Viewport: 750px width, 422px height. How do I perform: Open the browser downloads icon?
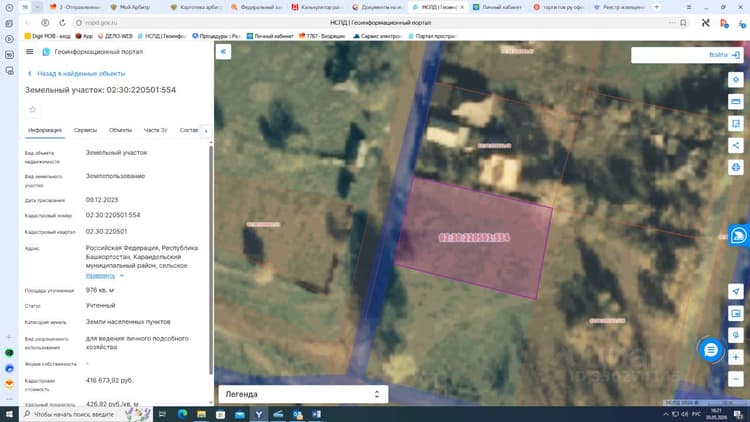pyautogui.click(x=742, y=23)
